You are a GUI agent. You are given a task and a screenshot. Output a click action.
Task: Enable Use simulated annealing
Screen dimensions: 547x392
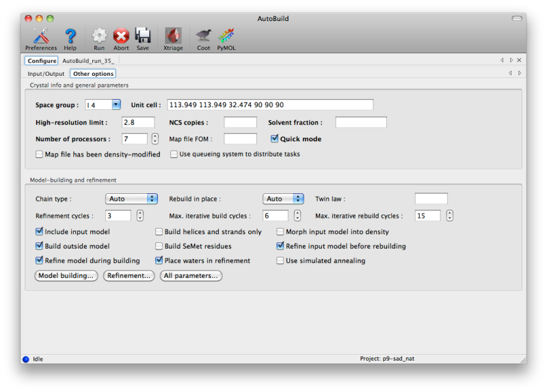(280, 260)
